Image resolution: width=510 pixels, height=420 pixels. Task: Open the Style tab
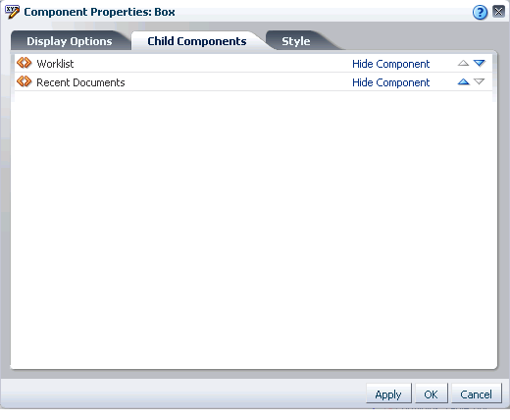(296, 41)
